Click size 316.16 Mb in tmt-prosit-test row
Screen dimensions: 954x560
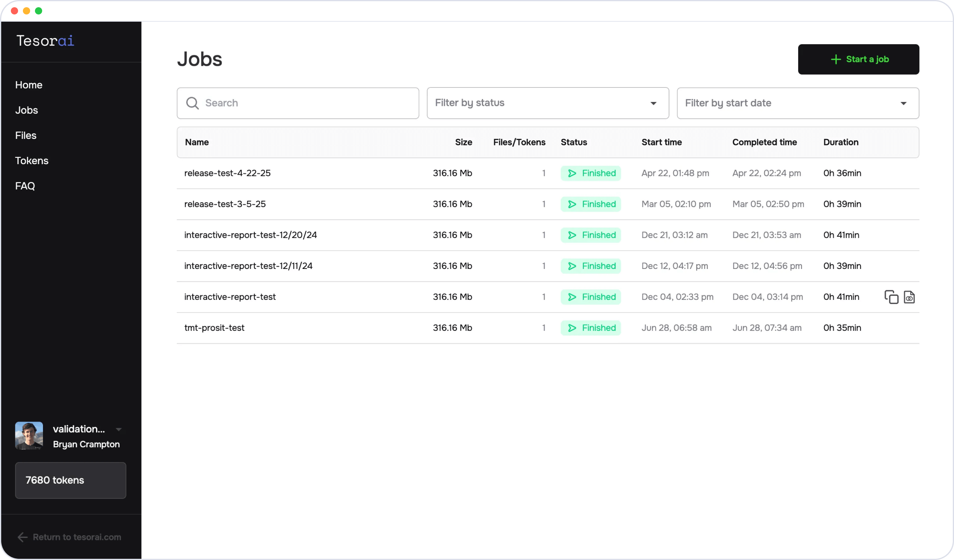(x=453, y=328)
